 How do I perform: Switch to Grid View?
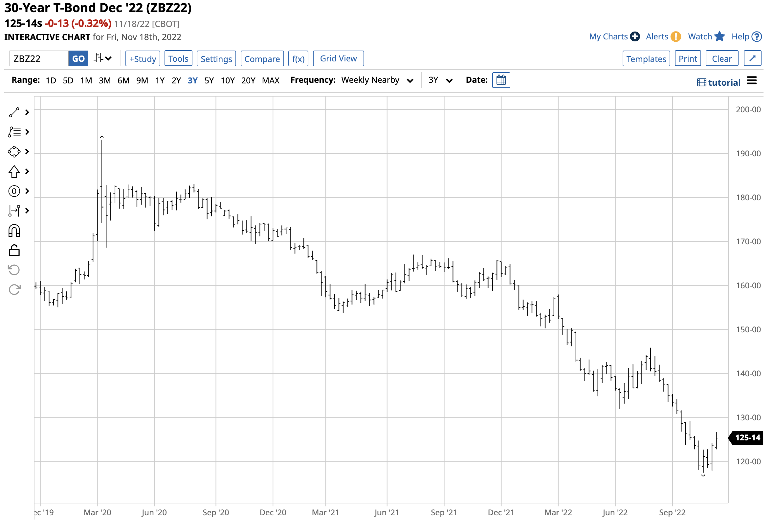pyautogui.click(x=339, y=59)
